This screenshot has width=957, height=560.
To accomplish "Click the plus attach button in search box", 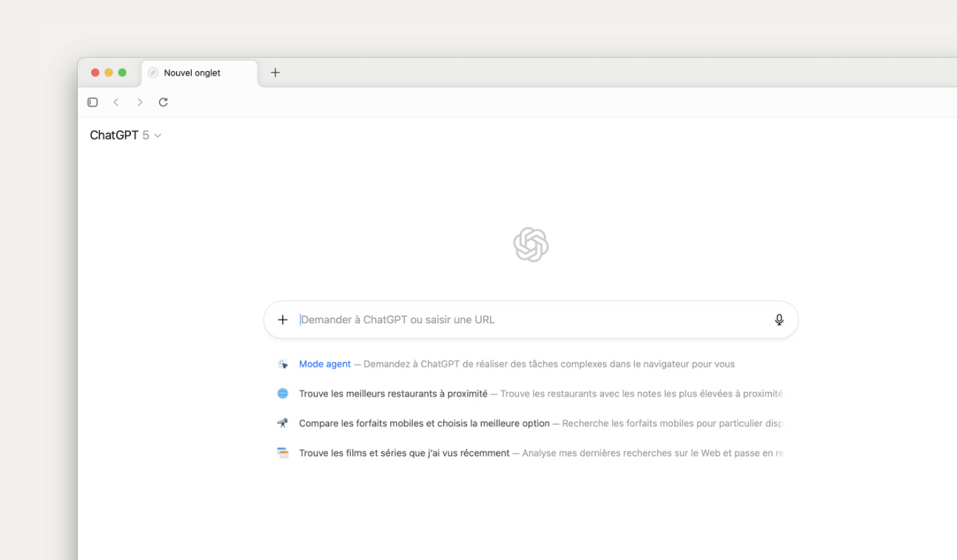I will click(x=283, y=320).
